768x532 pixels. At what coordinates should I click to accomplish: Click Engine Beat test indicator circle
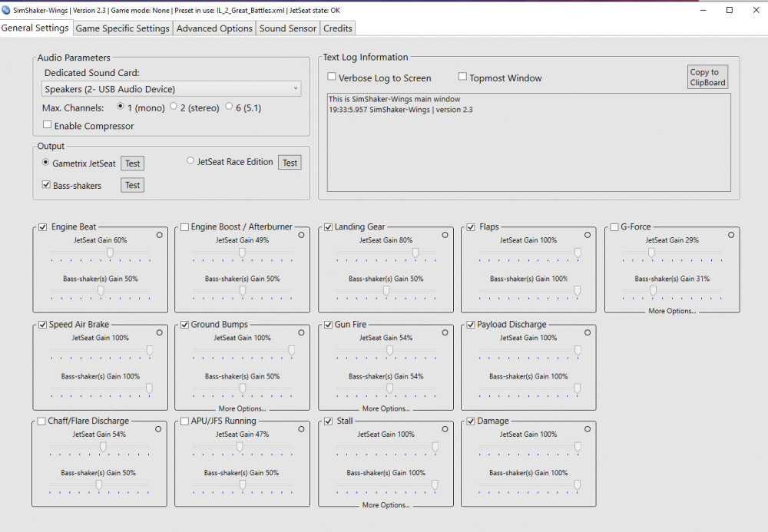(160, 235)
